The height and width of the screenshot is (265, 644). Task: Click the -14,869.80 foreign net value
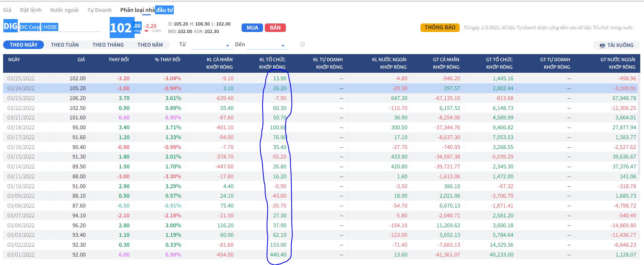pyautogui.click(x=623, y=225)
